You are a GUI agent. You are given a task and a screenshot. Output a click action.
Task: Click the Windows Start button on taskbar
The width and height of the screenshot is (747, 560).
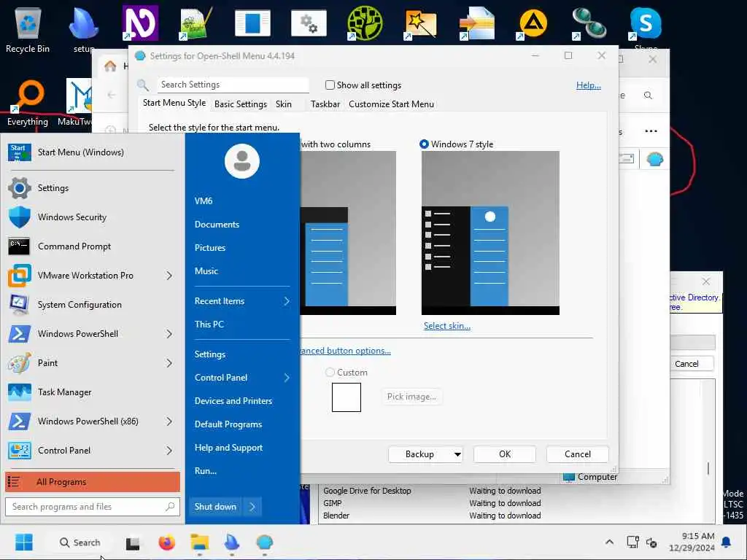pyautogui.click(x=24, y=542)
